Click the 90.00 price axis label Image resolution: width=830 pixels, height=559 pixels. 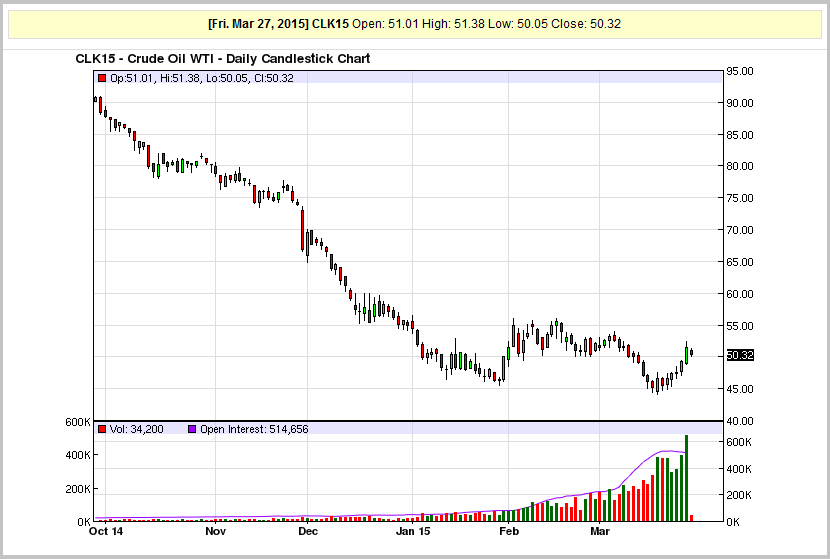click(x=739, y=103)
